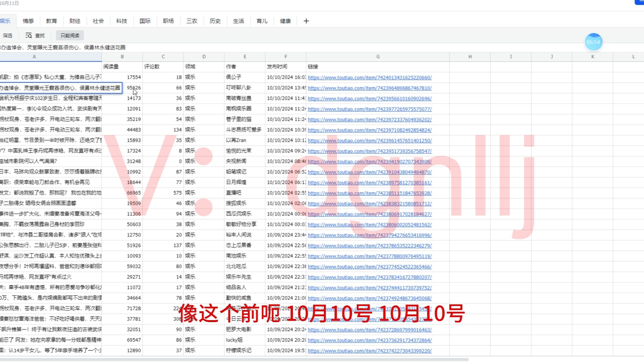Switch to the 社会 sheet tab

tap(98, 21)
